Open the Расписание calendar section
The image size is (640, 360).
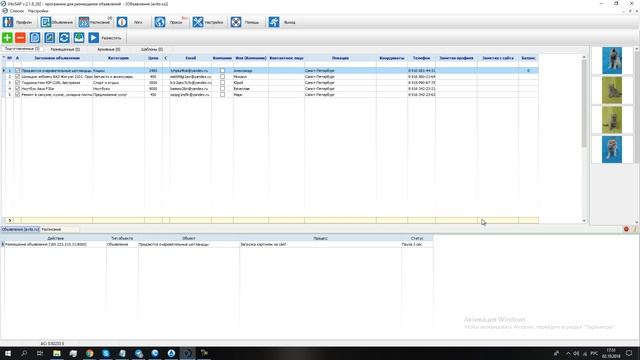pos(95,22)
